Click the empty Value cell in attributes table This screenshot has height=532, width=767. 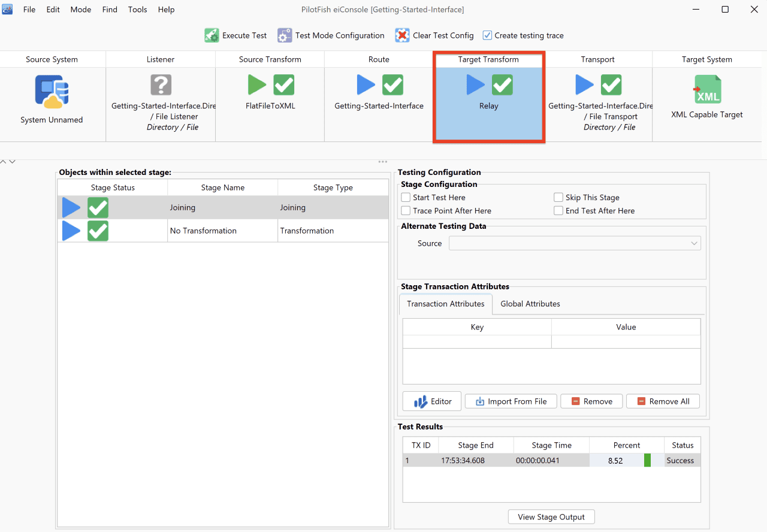[x=626, y=341]
